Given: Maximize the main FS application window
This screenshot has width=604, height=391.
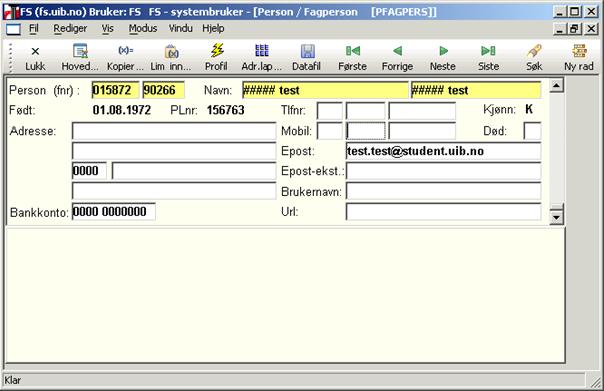Looking at the screenshot, I should [x=575, y=12].
